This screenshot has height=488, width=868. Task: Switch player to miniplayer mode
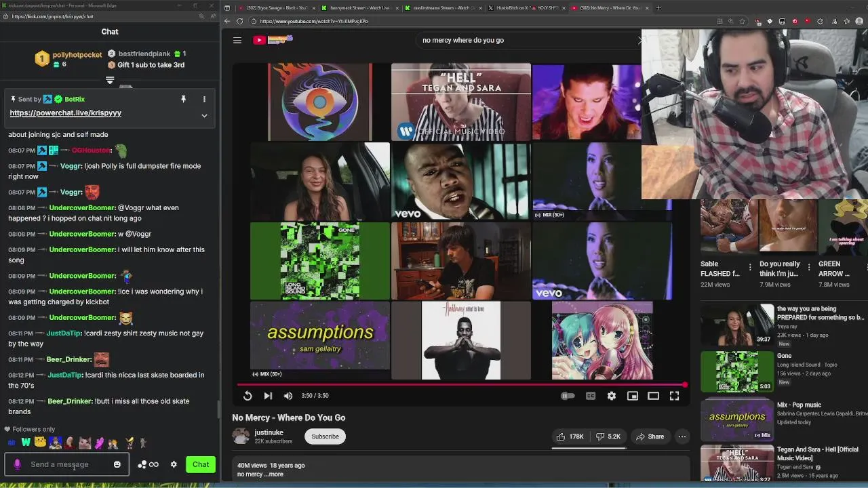(x=633, y=396)
